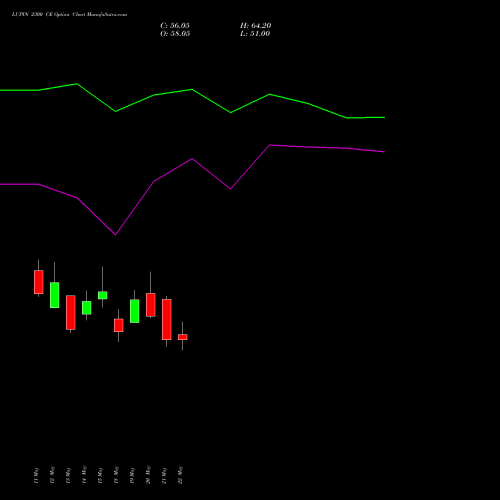Click the 12 May date label
500x500 pixels.
tap(52, 475)
